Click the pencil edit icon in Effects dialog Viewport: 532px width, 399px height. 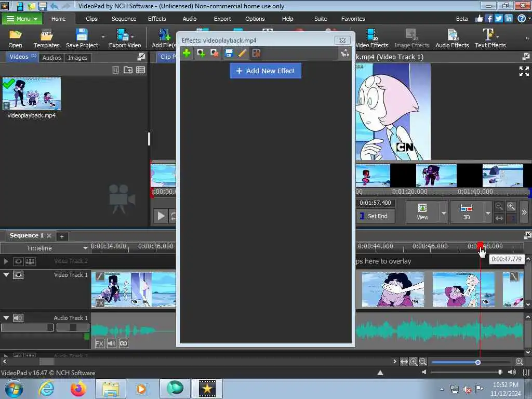coord(242,53)
